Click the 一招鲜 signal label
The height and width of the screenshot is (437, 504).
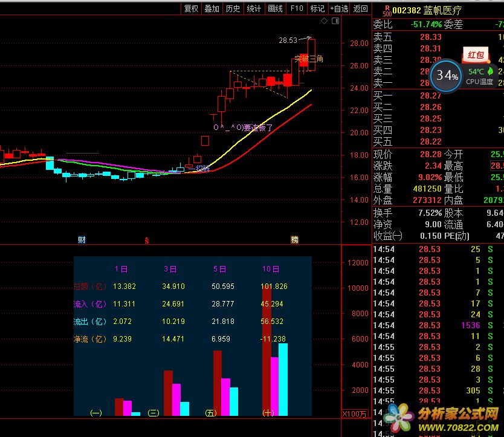point(199,168)
